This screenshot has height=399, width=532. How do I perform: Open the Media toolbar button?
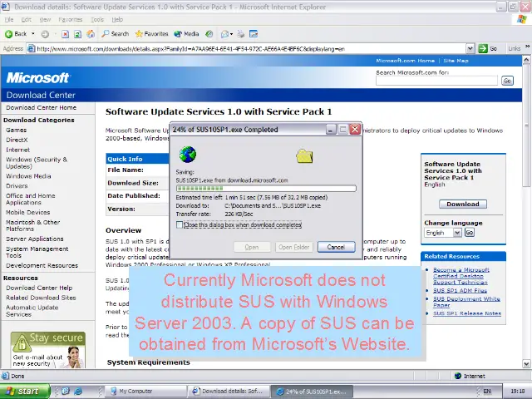click(x=186, y=33)
